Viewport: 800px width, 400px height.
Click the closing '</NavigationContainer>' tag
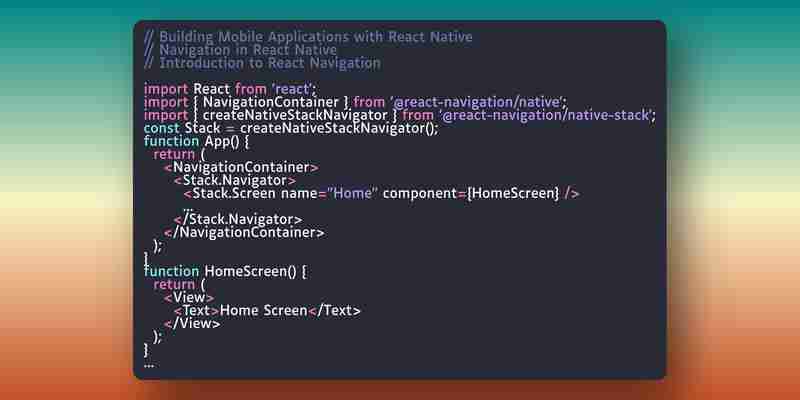(244, 233)
